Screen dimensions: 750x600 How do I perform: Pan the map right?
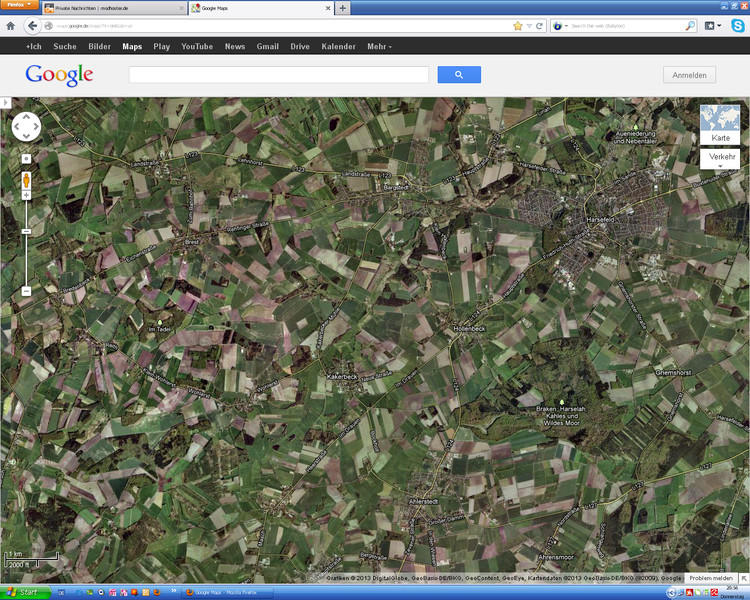pyautogui.click(x=36, y=126)
